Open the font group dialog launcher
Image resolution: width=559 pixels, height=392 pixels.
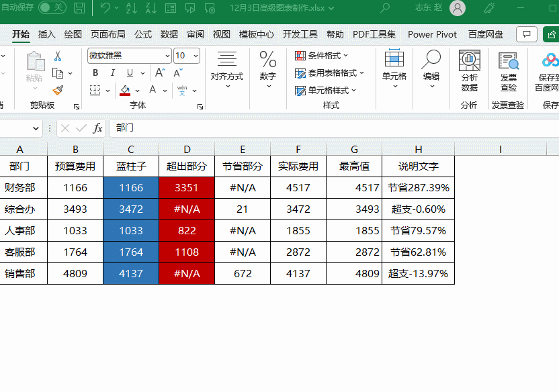click(200, 107)
